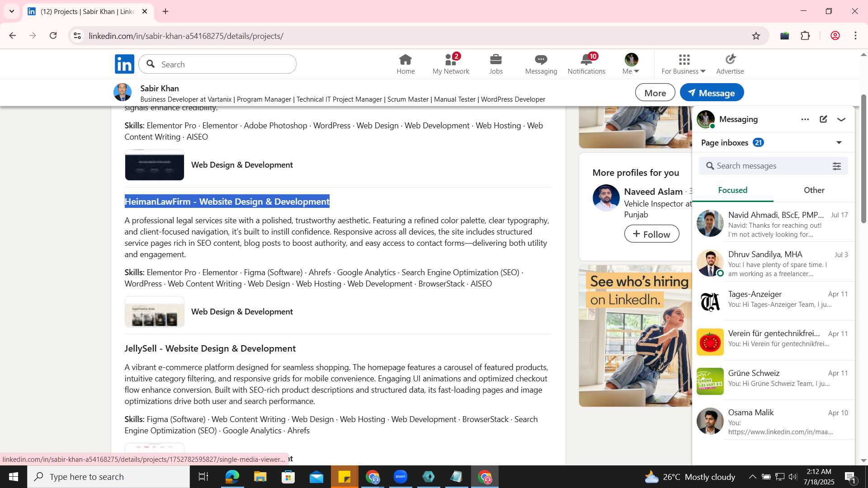
Task: Open conversation with Dhruv Sandilya
Action: 773,264
